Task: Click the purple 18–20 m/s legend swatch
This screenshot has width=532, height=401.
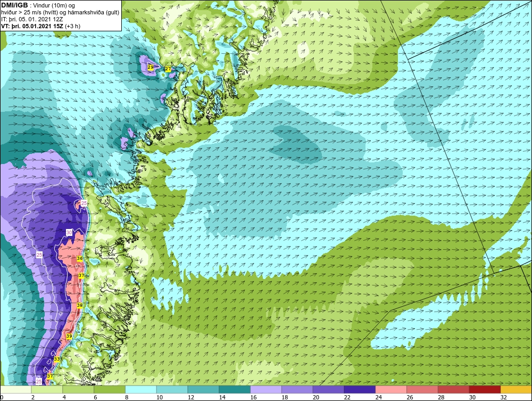Action: (x=297, y=389)
